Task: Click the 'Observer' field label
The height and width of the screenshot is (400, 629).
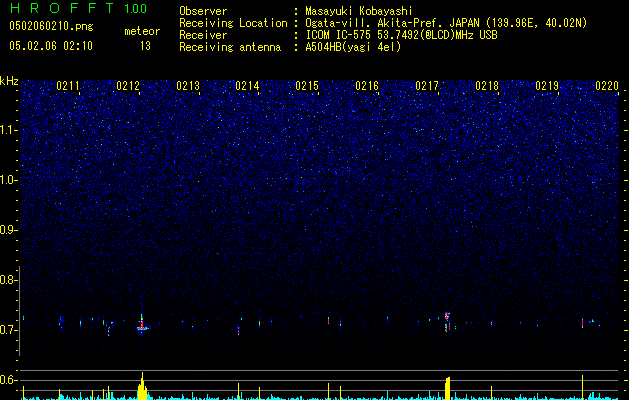Action: 203,11
